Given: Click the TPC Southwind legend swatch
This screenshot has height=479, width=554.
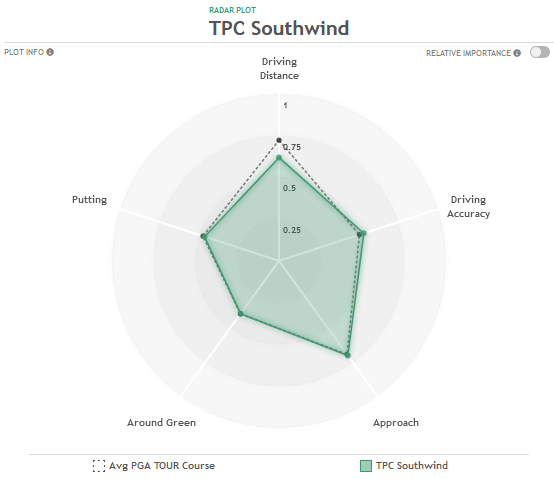Looking at the screenshot, I should pyautogui.click(x=366, y=466).
